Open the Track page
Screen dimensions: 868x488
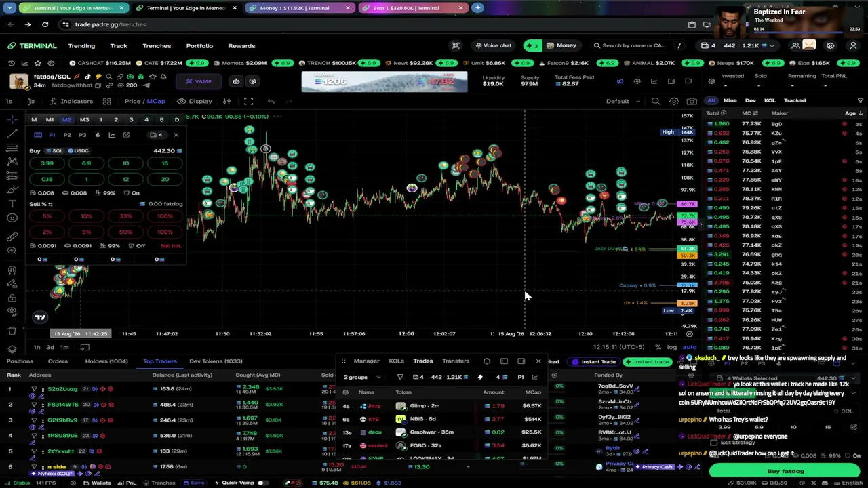click(x=119, y=46)
